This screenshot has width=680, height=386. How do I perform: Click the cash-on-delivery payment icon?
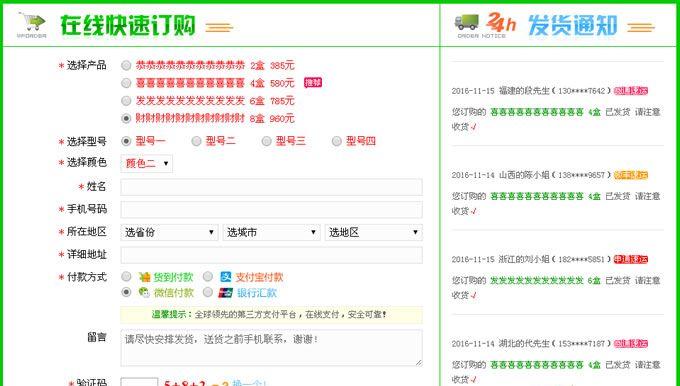pos(144,277)
